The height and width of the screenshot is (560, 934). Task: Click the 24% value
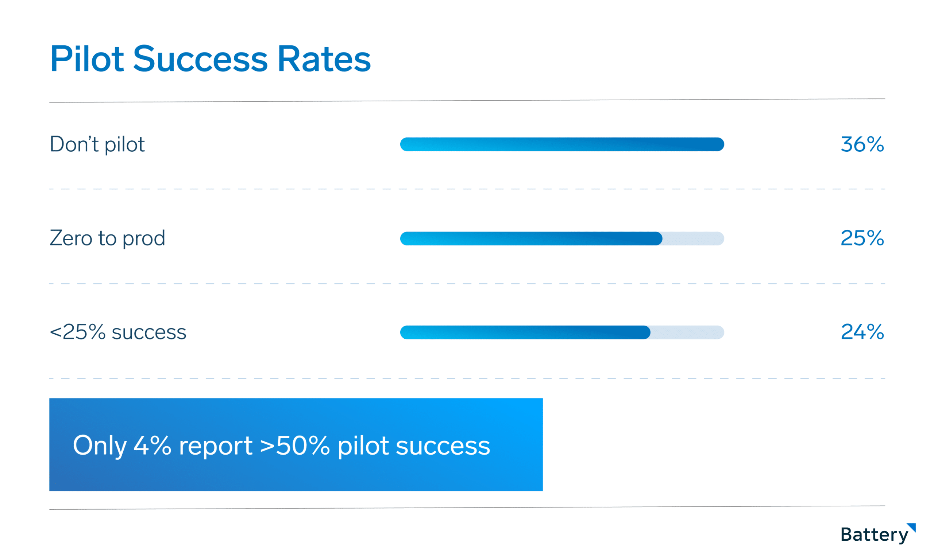(x=862, y=332)
